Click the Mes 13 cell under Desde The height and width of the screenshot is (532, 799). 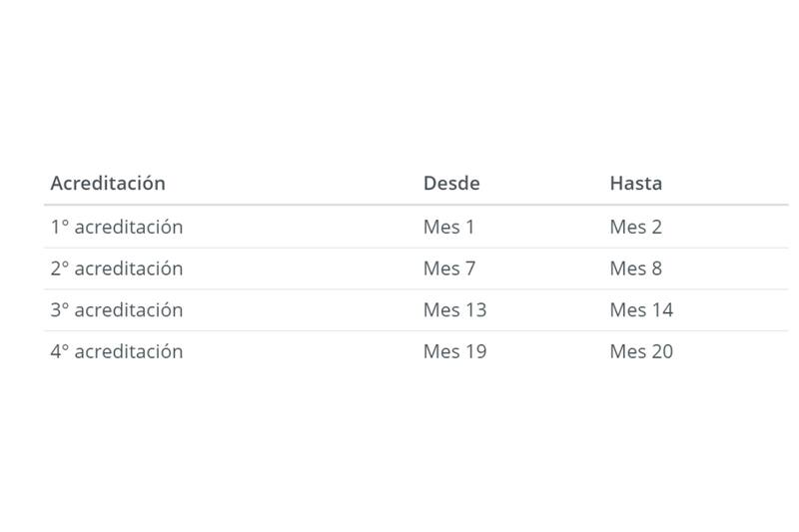pos(454,310)
